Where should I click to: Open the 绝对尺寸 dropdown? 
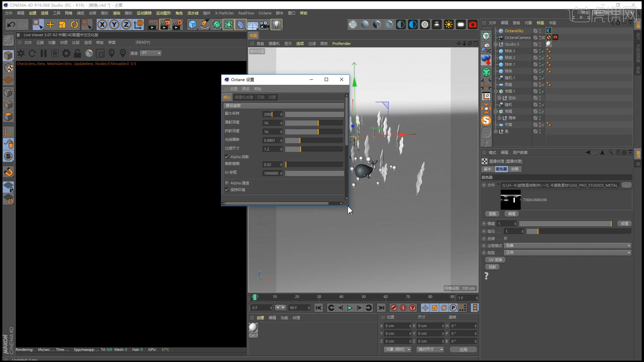(431, 350)
